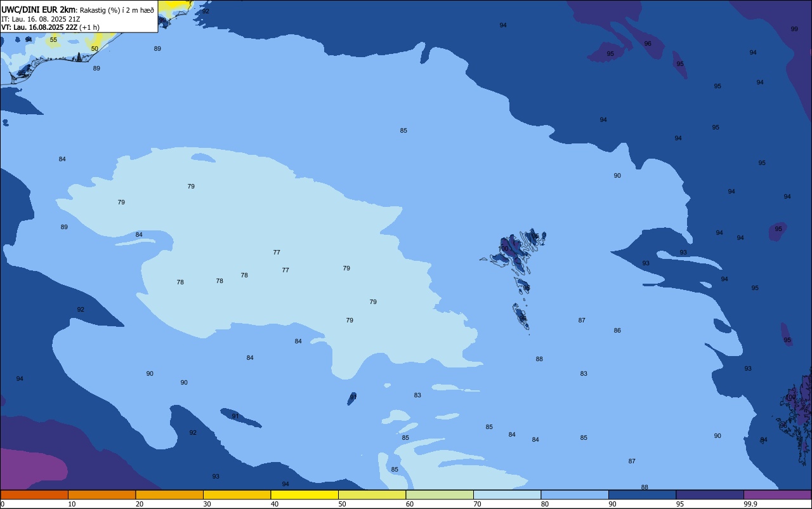This screenshot has width=812, height=509.
Task: Select the "30" legend scale label
Action: [x=207, y=504]
